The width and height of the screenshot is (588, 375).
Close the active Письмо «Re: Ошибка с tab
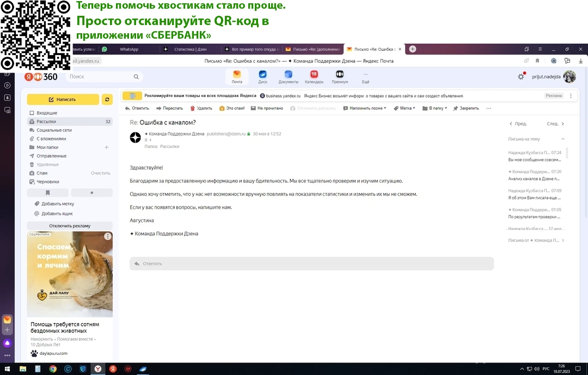coord(400,49)
